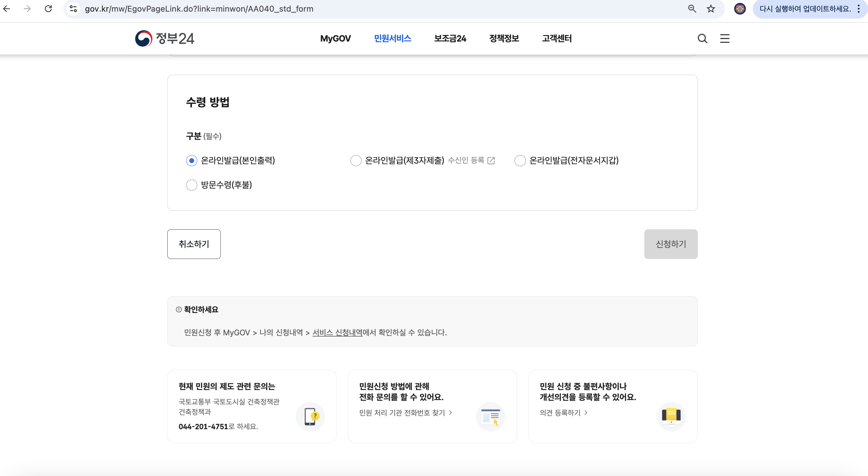Go back using browser back arrow
This screenshot has width=868, height=476.
[x=7, y=9]
